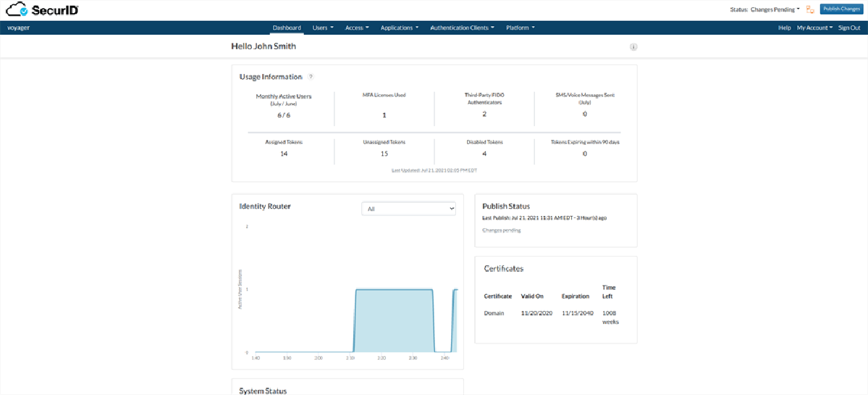This screenshot has height=395, width=868.
Task: Click the Identity Router heading
Action: pos(265,206)
